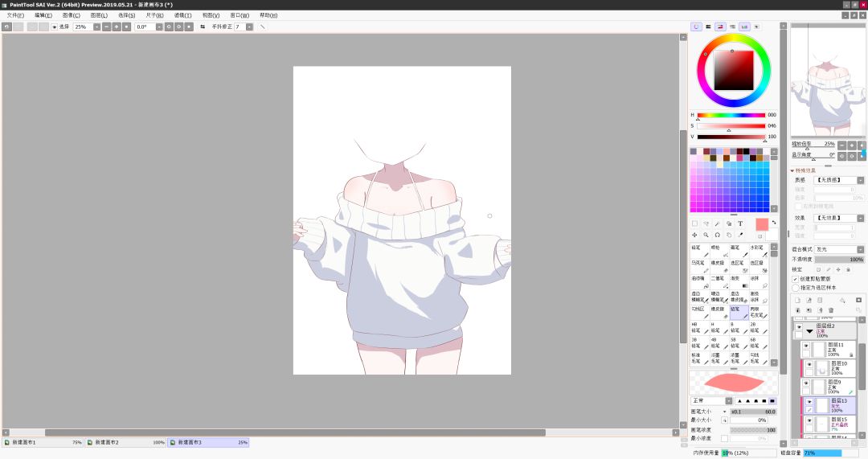The height and width of the screenshot is (459, 868).
Task: Select the Move tool
Action: coord(694,235)
